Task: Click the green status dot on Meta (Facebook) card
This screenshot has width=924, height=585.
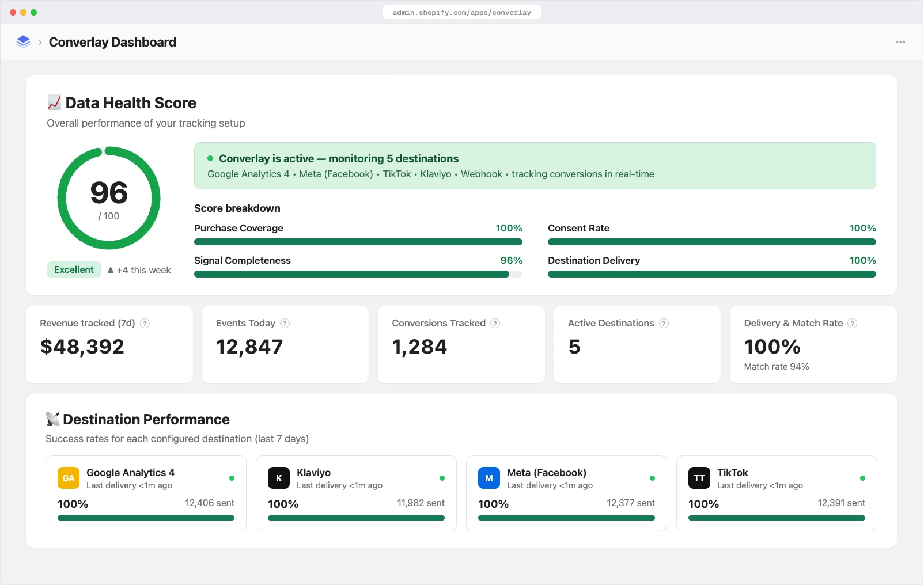Action: click(x=652, y=478)
